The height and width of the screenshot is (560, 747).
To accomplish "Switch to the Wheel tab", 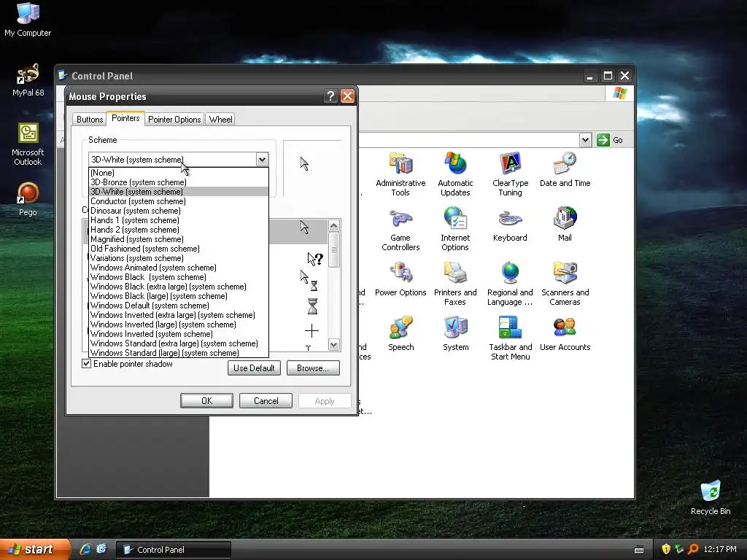I will [x=220, y=120].
